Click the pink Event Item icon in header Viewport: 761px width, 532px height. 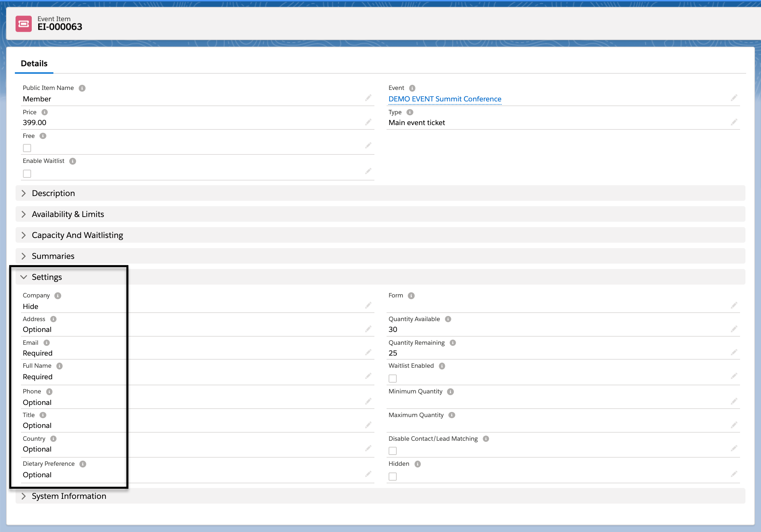24,24
